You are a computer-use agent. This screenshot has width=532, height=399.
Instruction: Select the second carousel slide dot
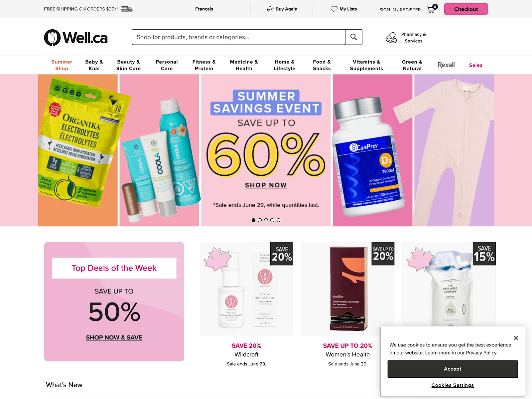tap(260, 220)
